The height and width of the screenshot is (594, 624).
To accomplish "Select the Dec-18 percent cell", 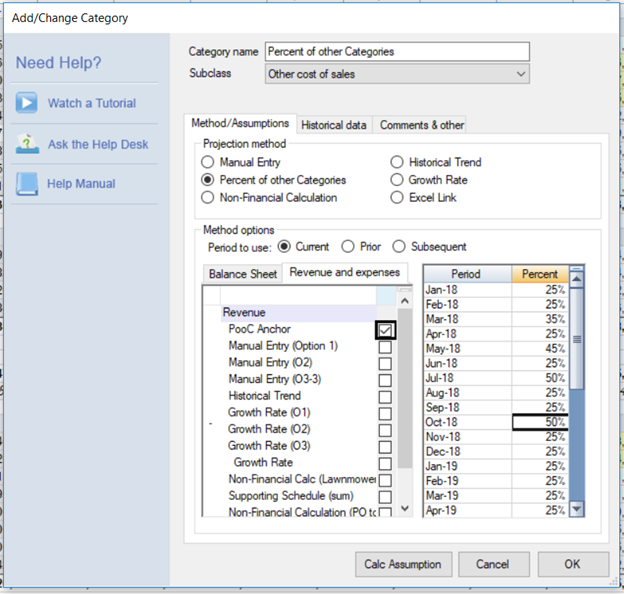I will point(540,452).
